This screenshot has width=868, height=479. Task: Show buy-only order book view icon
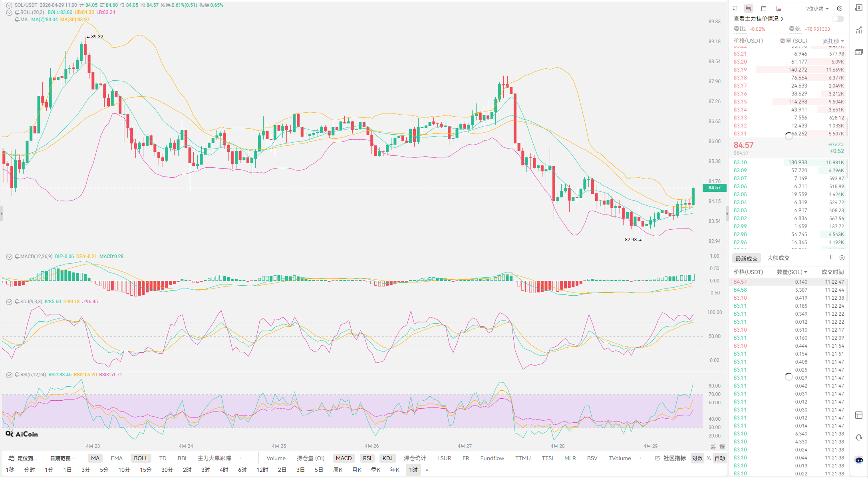(764, 8)
